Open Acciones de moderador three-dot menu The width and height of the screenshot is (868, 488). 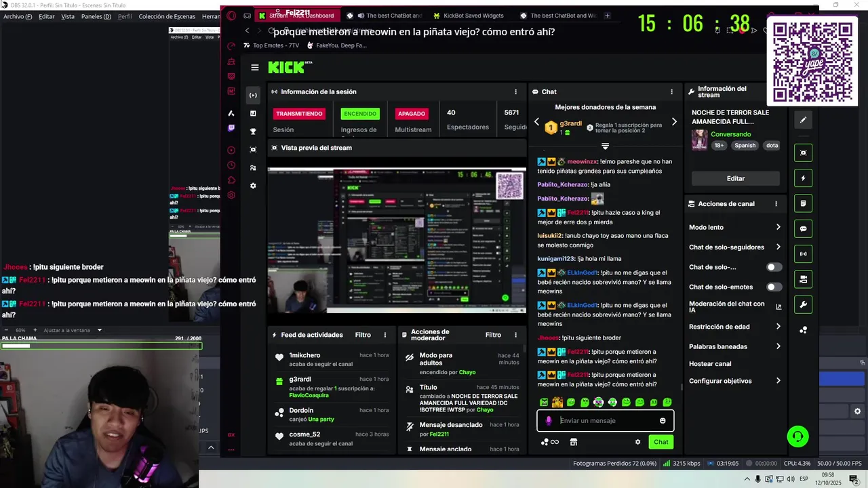click(x=515, y=335)
